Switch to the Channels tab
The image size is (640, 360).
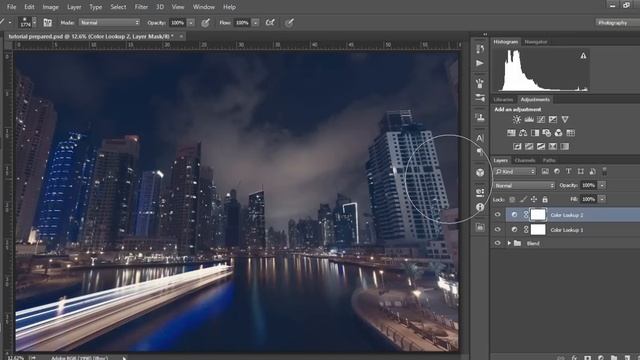tap(525, 160)
